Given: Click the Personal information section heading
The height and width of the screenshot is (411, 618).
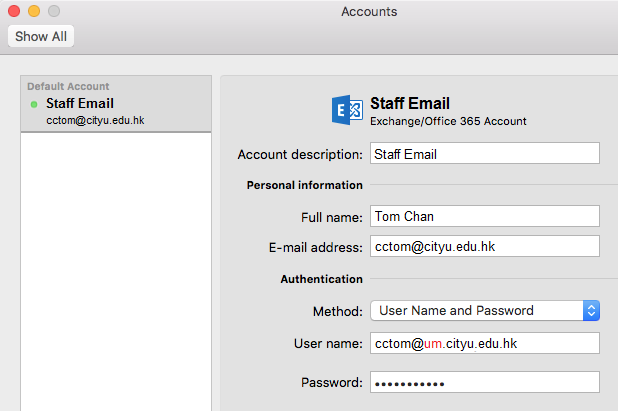Looking at the screenshot, I should click(304, 185).
